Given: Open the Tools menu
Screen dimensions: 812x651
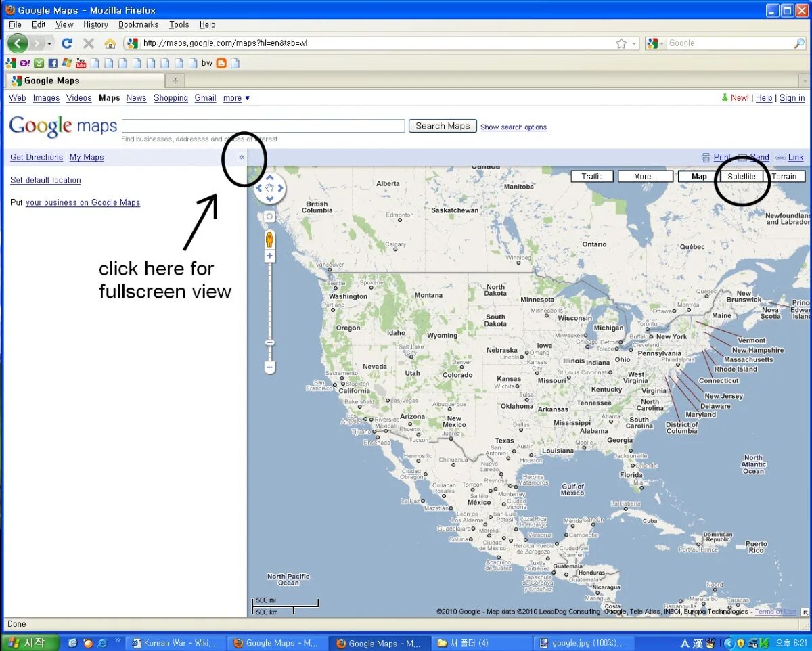Looking at the screenshot, I should [x=179, y=24].
